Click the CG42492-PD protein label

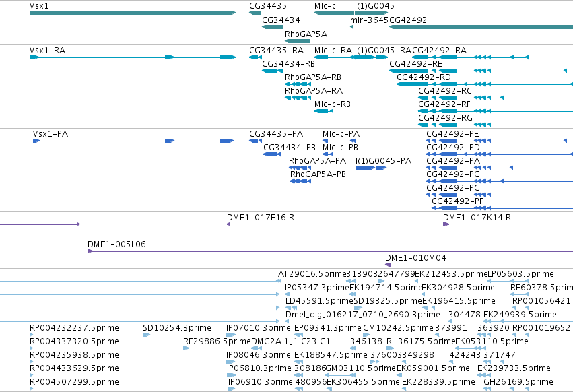click(453, 148)
